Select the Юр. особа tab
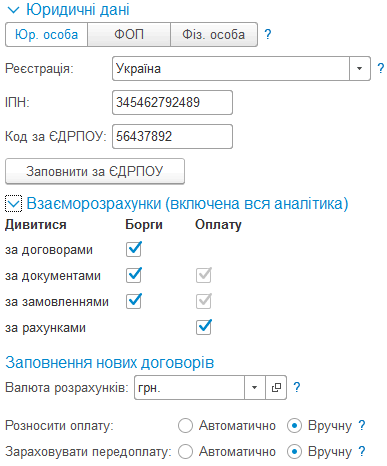Screen dimensions: 387x466 pos(46,34)
